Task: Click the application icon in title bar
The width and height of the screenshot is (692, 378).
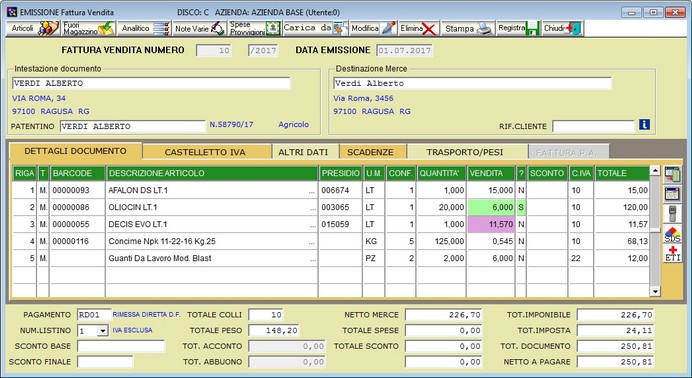Action: point(12,12)
